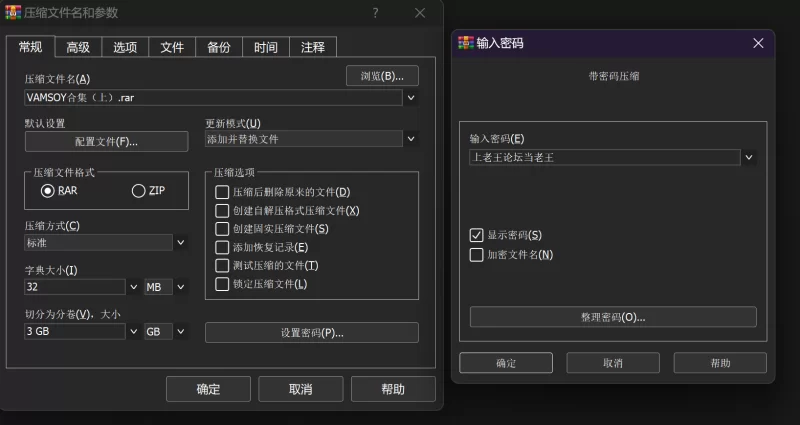Click the 设置密码(P)... button
The width and height of the screenshot is (800, 425).
point(312,333)
